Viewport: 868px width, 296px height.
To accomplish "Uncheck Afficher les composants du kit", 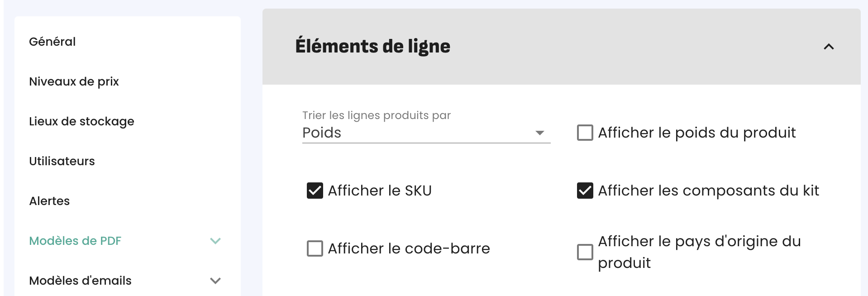I will coord(585,191).
